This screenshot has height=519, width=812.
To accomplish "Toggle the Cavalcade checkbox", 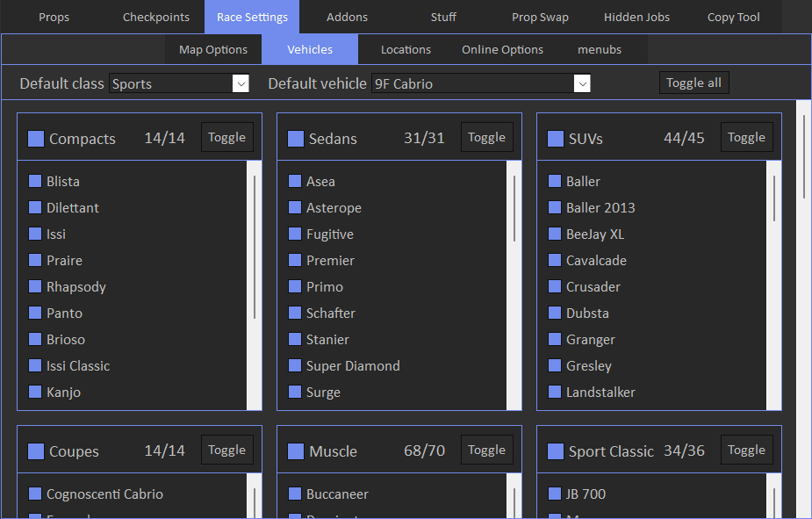I will pyautogui.click(x=555, y=260).
